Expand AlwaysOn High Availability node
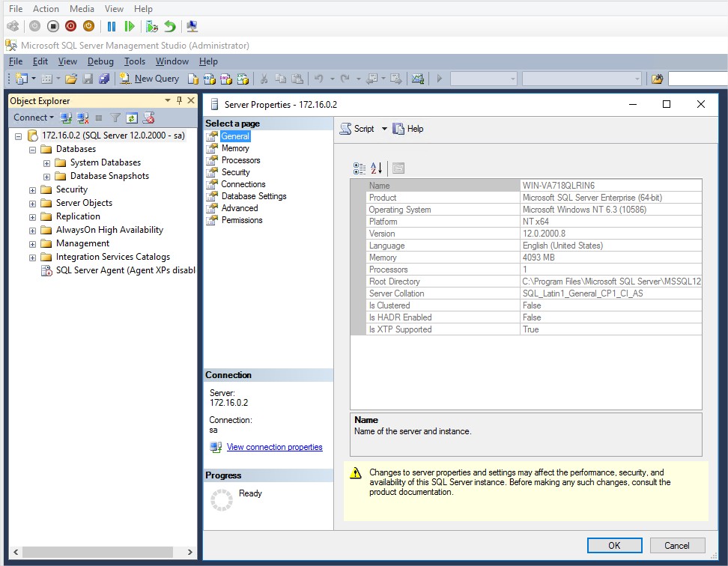Viewport: 728px width, 566px height. pyautogui.click(x=32, y=231)
